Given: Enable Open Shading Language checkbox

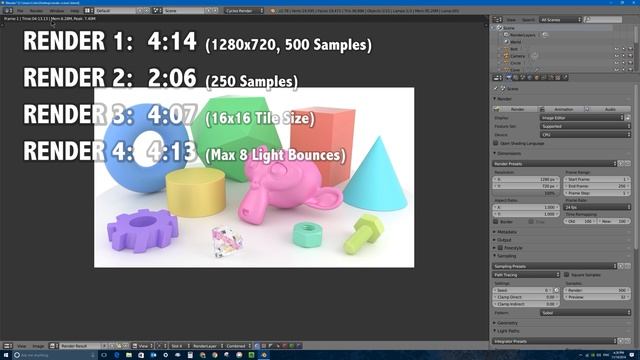Looking at the screenshot, I should (x=496, y=143).
